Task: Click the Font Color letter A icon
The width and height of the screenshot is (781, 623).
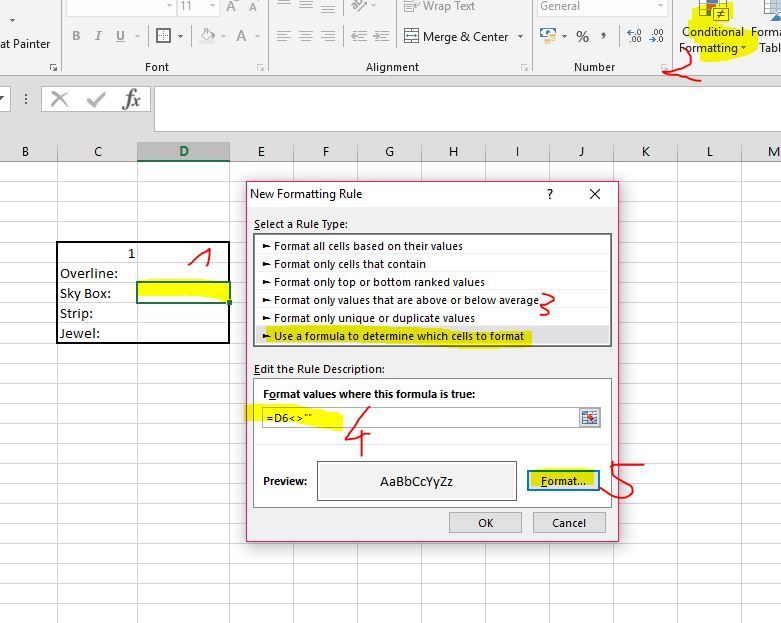Action: click(242, 36)
